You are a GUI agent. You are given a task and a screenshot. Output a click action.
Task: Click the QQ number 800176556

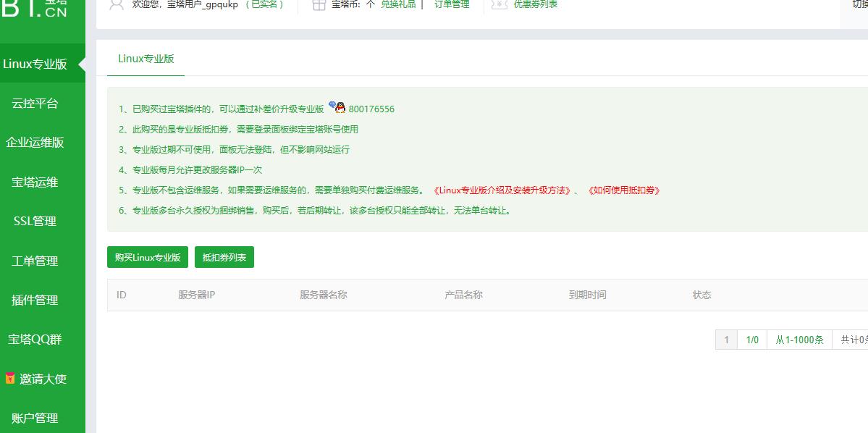(x=371, y=109)
